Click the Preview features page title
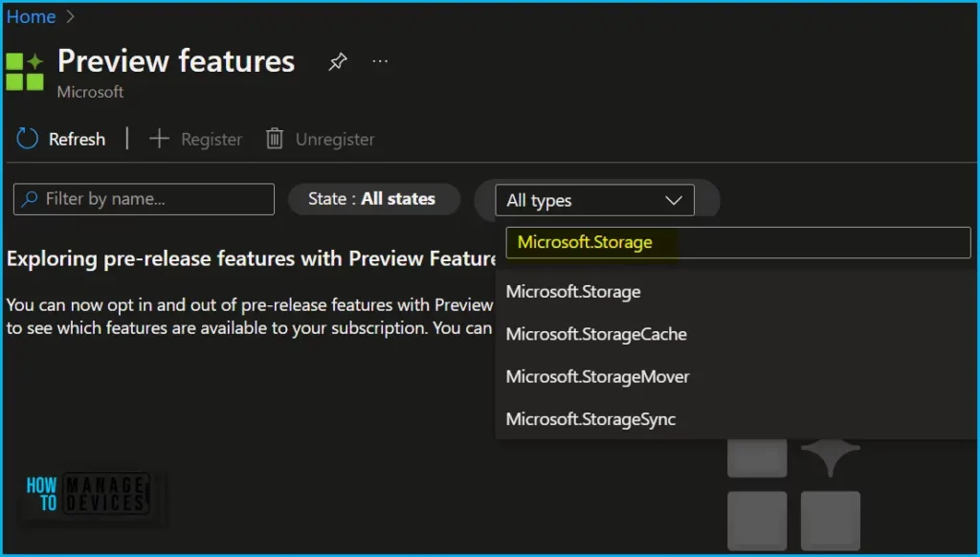Screen dimensions: 980x557 [x=176, y=61]
